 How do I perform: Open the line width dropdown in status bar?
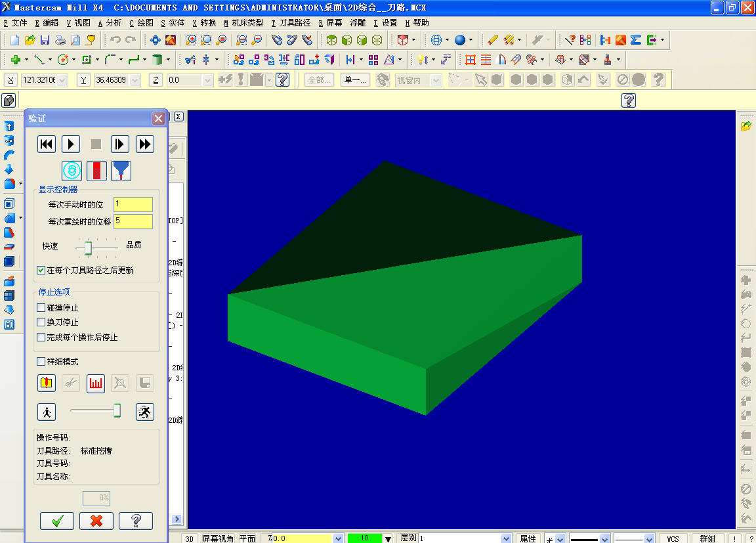649,538
